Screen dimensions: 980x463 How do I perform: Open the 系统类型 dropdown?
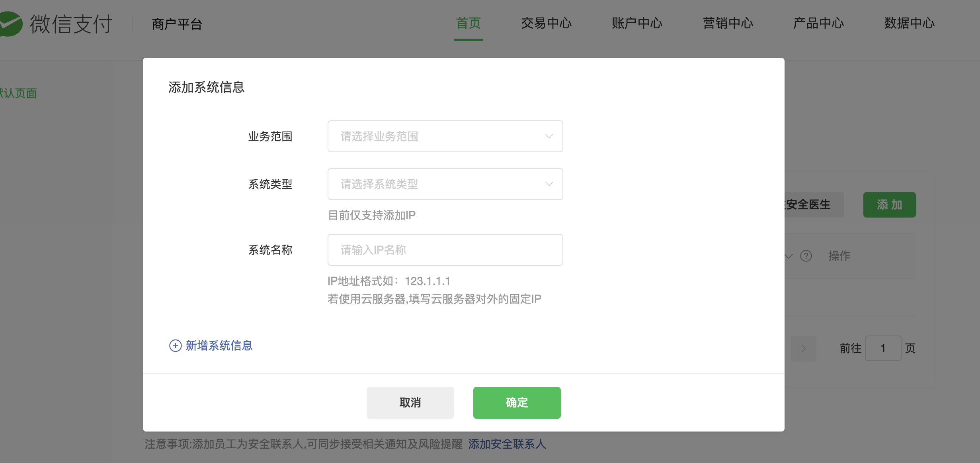click(x=445, y=184)
